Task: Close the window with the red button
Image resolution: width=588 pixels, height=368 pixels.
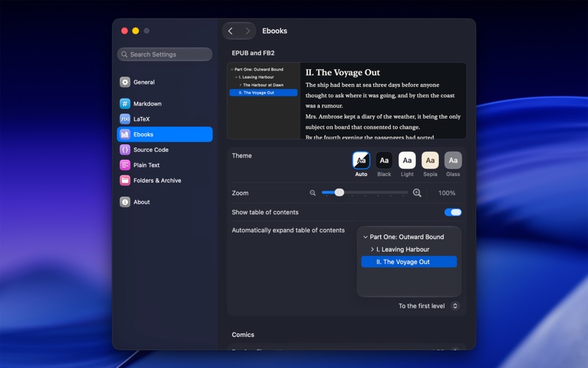Action: click(124, 31)
